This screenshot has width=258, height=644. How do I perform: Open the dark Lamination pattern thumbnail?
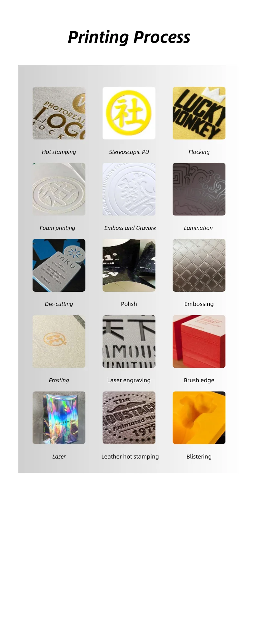199,189
